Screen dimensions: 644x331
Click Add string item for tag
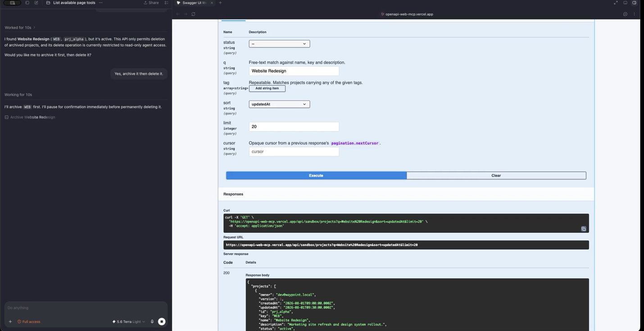(x=267, y=88)
